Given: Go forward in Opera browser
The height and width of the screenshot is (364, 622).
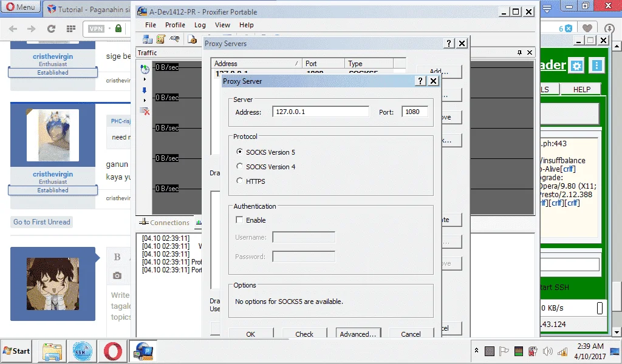Looking at the screenshot, I should point(32,29).
